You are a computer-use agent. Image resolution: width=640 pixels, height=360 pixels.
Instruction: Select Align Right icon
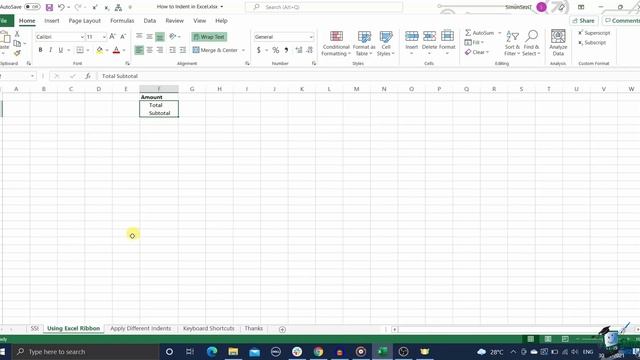(160, 50)
